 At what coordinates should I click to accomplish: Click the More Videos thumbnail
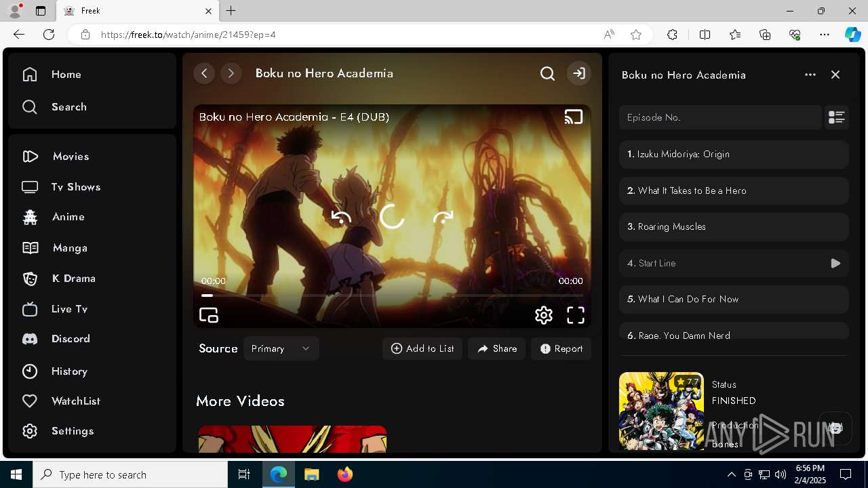pyautogui.click(x=292, y=439)
